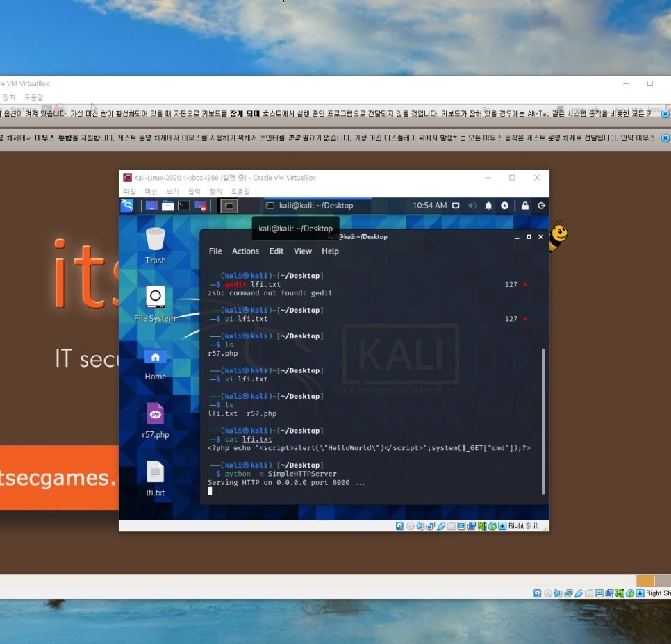The image size is (671, 644).
Task: Open the terminal File menu
Action: [215, 251]
